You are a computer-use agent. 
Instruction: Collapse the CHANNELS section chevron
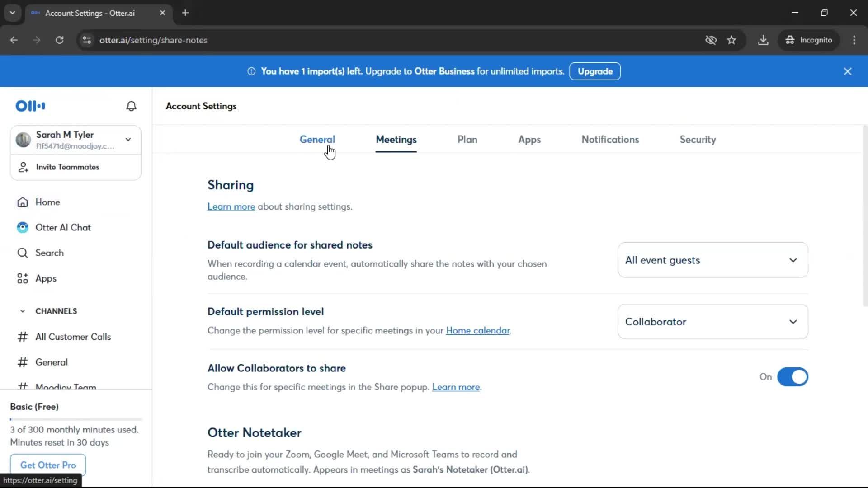[x=23, y=311]
